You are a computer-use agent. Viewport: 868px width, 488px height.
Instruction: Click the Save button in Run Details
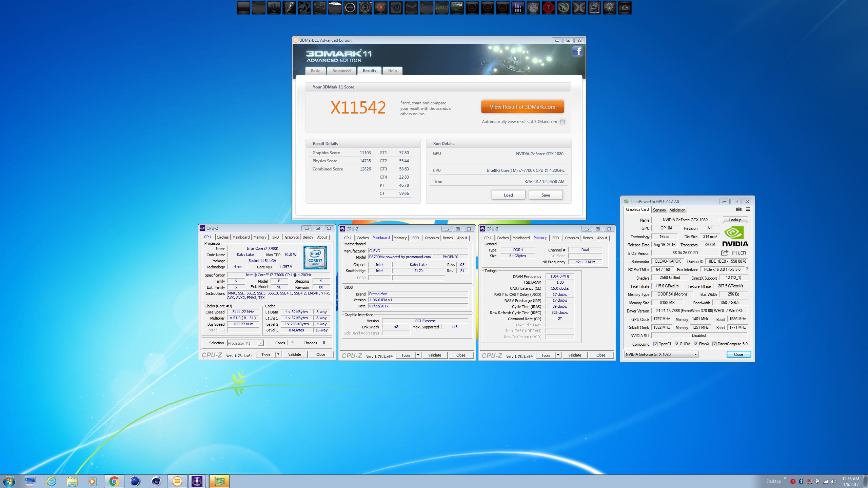(546, 195)
